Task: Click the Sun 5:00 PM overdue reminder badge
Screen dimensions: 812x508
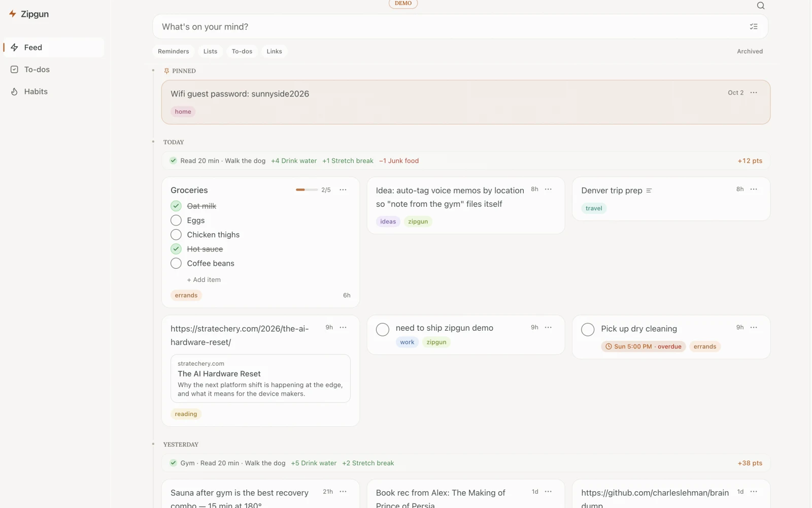Action: (x=644, y=346)
